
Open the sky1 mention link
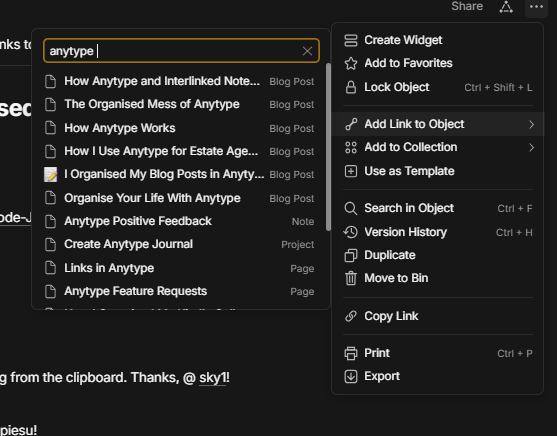coord(212,377)
